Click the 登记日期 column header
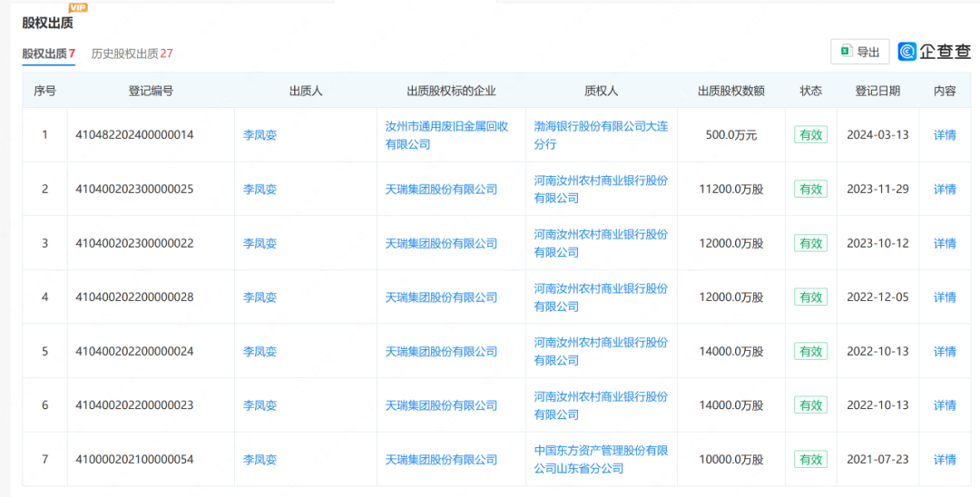 coord(877,92)
